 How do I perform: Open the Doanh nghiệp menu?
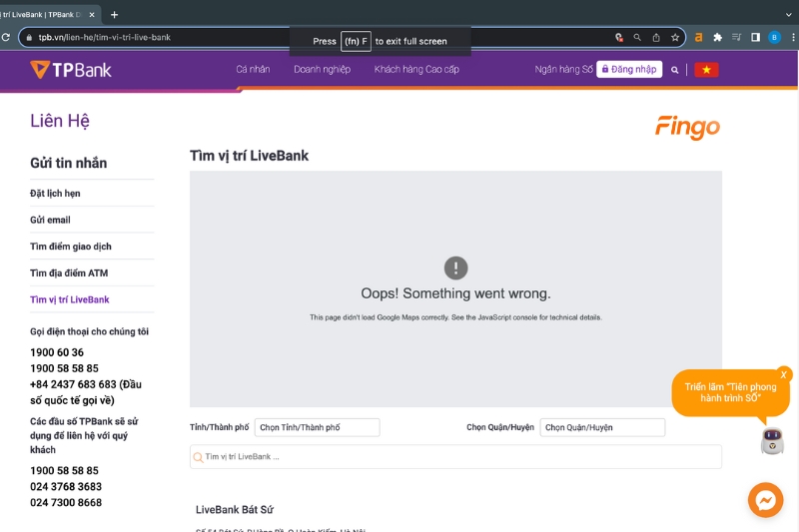322,69
